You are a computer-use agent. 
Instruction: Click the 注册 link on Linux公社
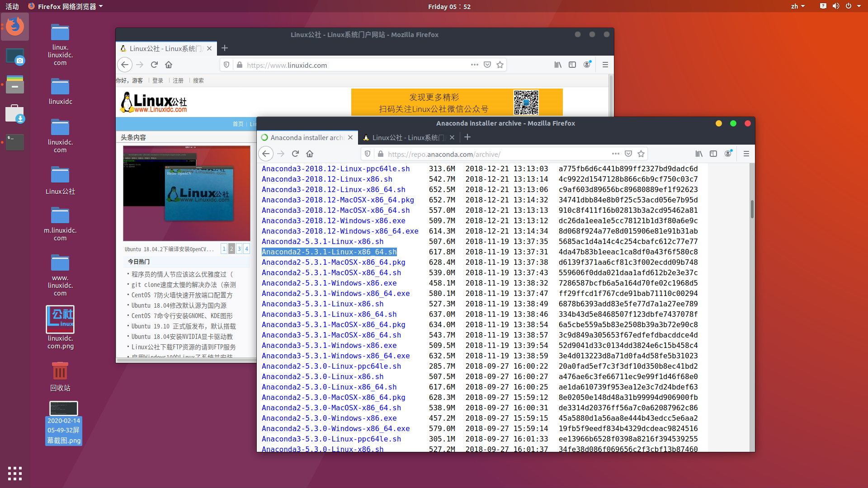(x=178, y=80)
